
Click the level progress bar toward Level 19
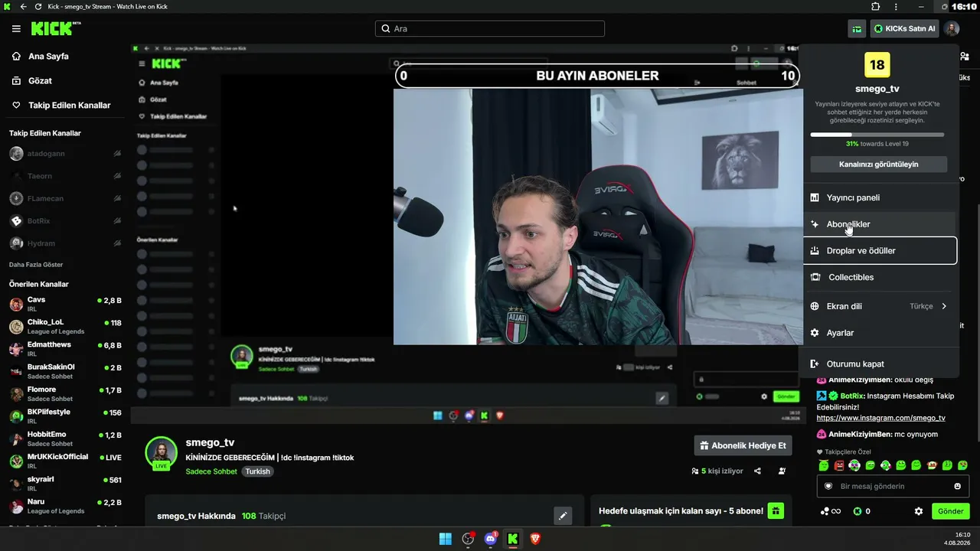point(877,135)
